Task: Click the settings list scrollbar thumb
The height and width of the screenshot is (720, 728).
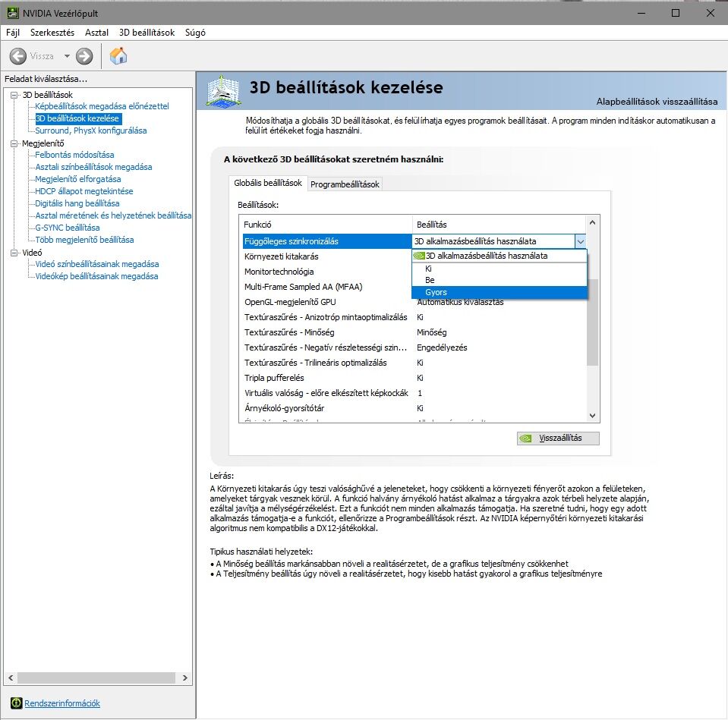Action: point(592,322)
